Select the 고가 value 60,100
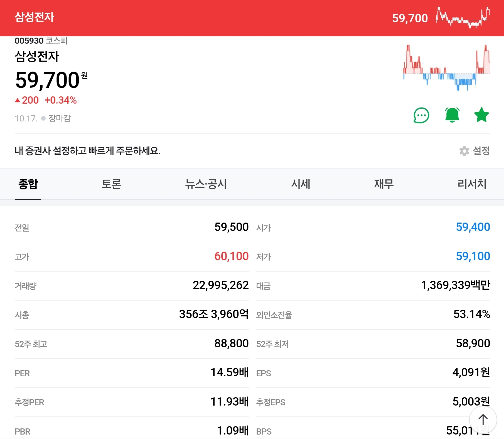The image size is (504, 439). 232,256
